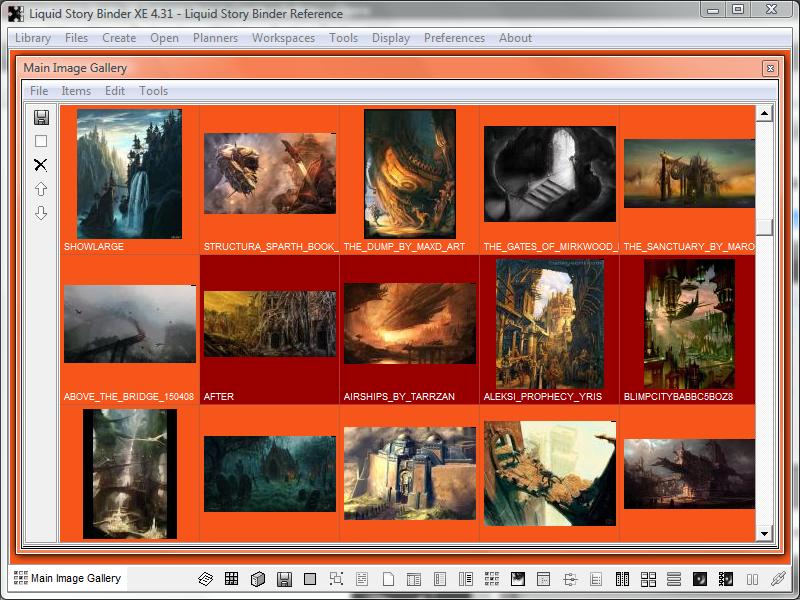Select the Main Image Gallery taskbar button
800x600 pixels.
coord(68,578)
